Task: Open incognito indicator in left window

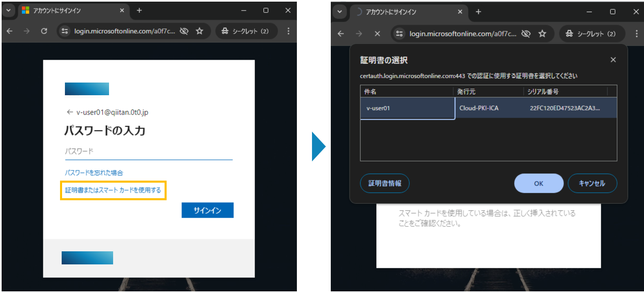Action: (x=246, y=31)
